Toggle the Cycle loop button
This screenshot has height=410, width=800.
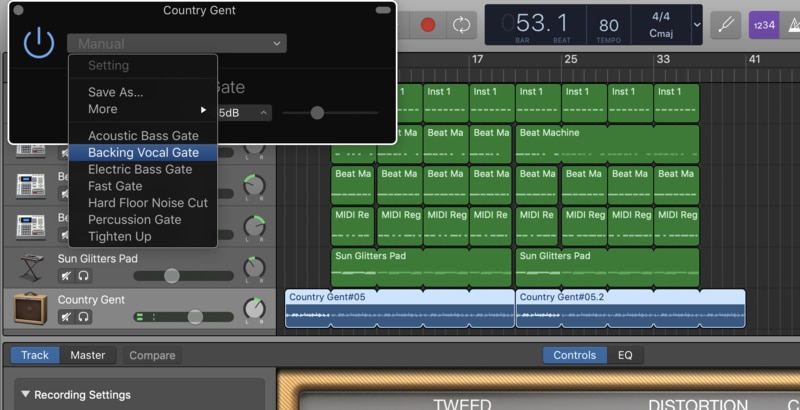pos(461,25)
